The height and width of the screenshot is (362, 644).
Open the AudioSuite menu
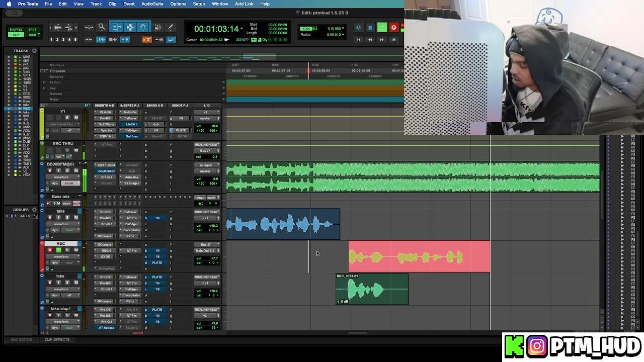152,4
